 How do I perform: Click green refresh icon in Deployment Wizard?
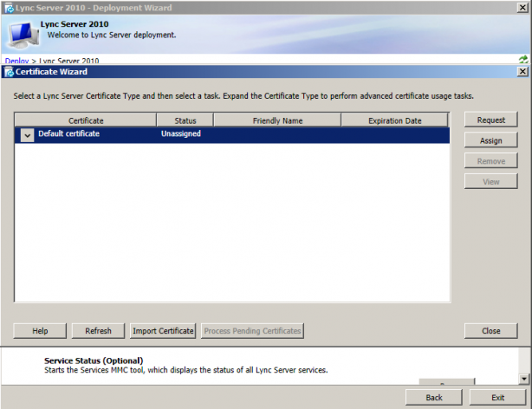pyautogui.click(x=522, y=60)
